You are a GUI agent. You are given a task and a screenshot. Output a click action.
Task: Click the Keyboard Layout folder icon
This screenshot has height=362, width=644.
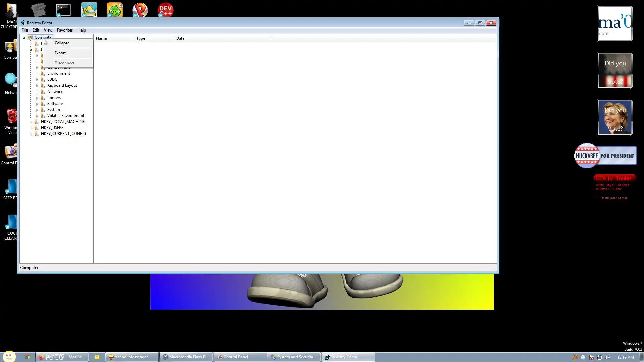click(43, 85)
